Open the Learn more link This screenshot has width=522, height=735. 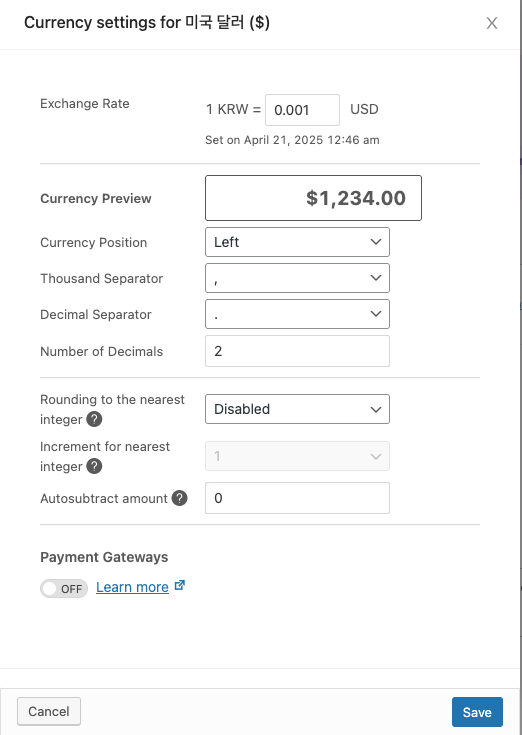tap(132, 587)
